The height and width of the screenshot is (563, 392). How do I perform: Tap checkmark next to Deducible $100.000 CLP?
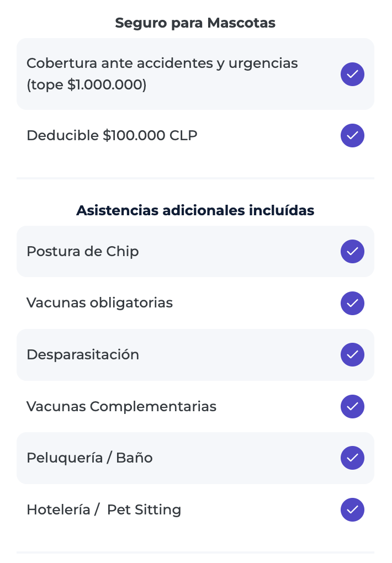[352, 135]
